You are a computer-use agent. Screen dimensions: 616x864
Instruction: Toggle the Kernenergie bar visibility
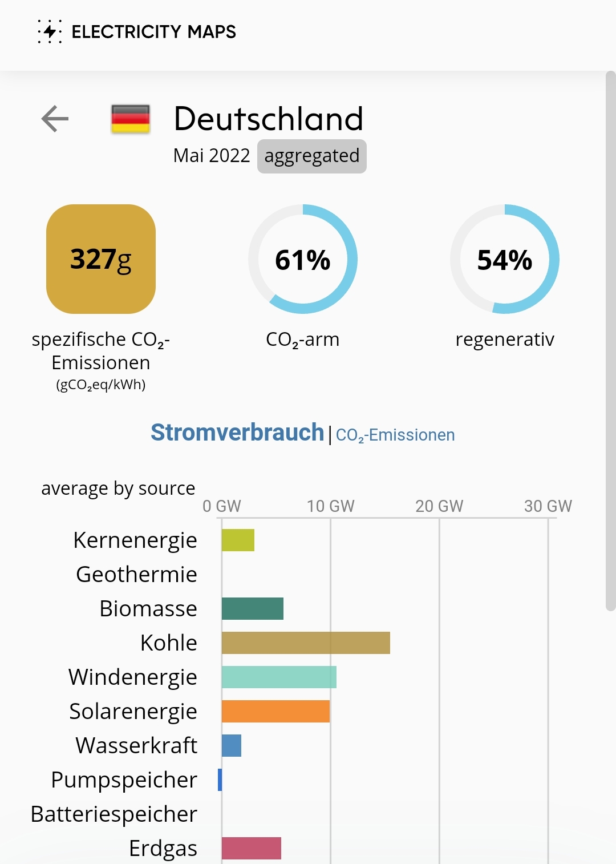(134, 539)
